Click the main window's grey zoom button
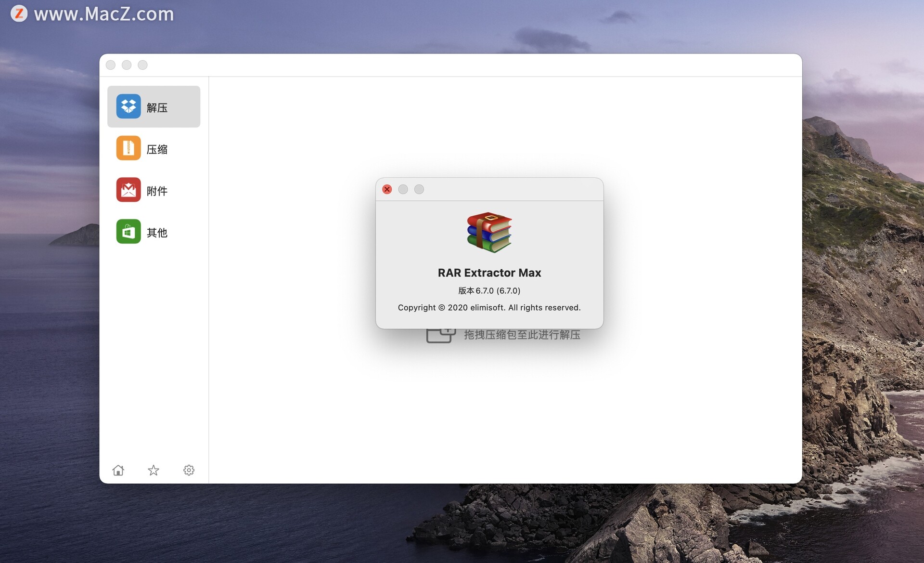 pos(142,65)
